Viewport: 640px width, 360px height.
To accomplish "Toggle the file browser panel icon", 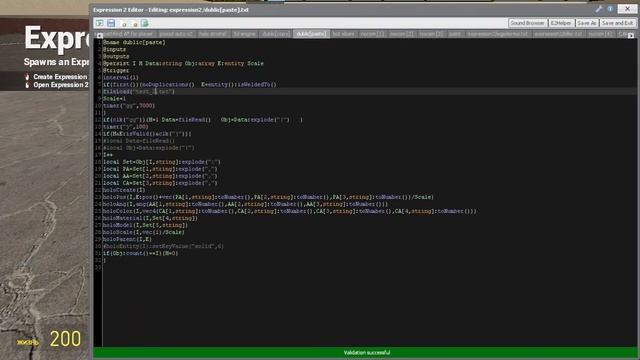I will click(x=99, y=23).
